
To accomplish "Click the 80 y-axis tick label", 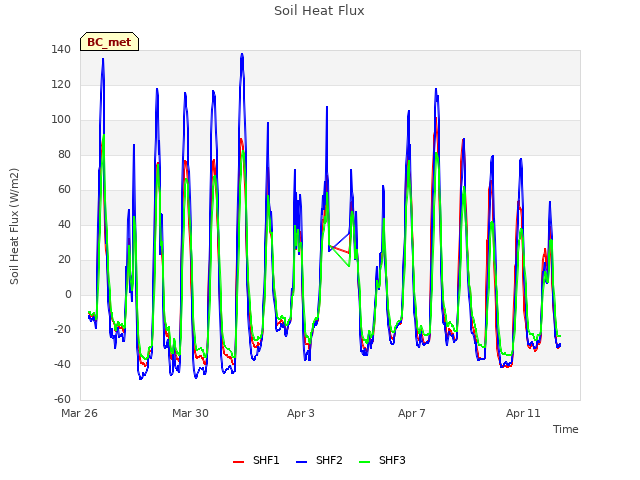I will click(64, 154).
